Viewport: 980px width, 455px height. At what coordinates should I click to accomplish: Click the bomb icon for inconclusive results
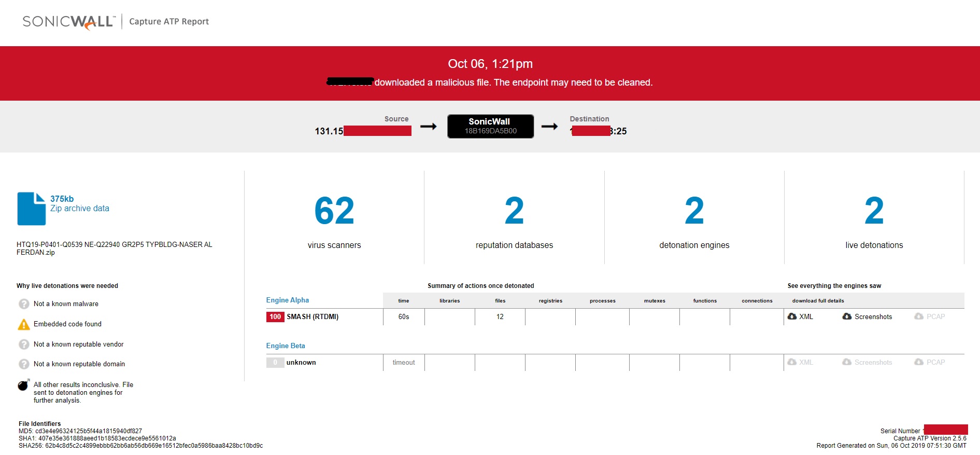pos(24,385)
